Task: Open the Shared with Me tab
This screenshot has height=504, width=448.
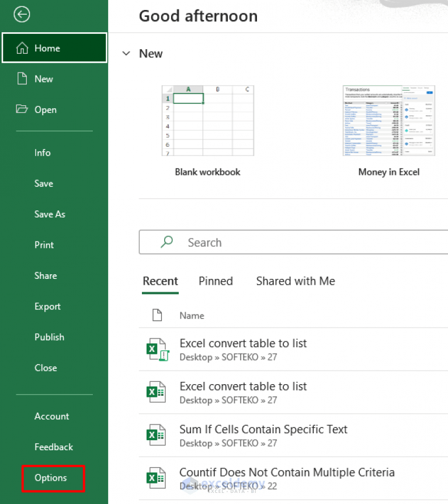Action: [295, 281]
